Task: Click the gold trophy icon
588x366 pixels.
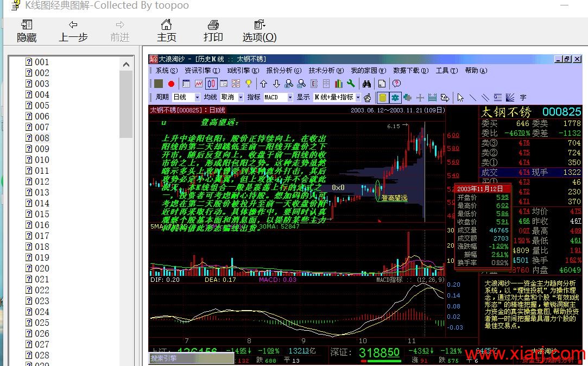Action: 249,84
